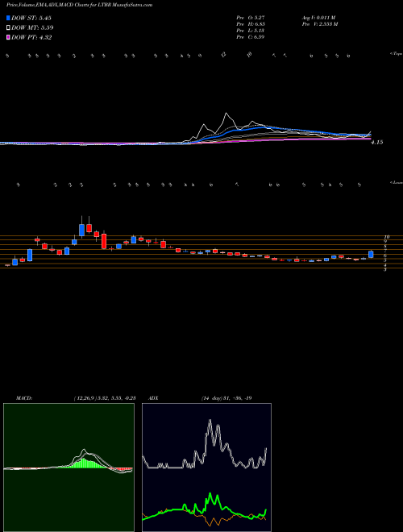Click the MACD (12,26,9) values text
Image resolution: width=403 pixels, height=532 pixels.
tap(104, 398)
